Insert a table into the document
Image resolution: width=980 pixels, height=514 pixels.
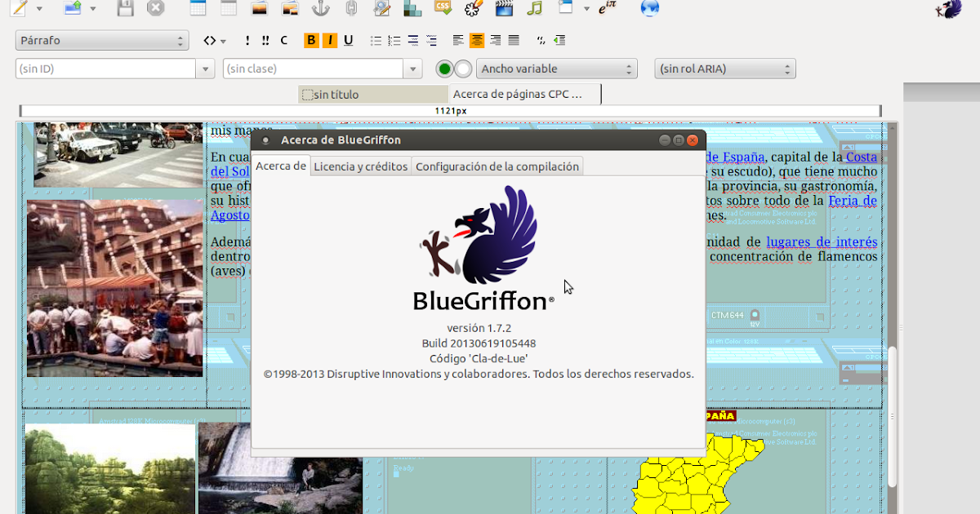pos(196,8)
